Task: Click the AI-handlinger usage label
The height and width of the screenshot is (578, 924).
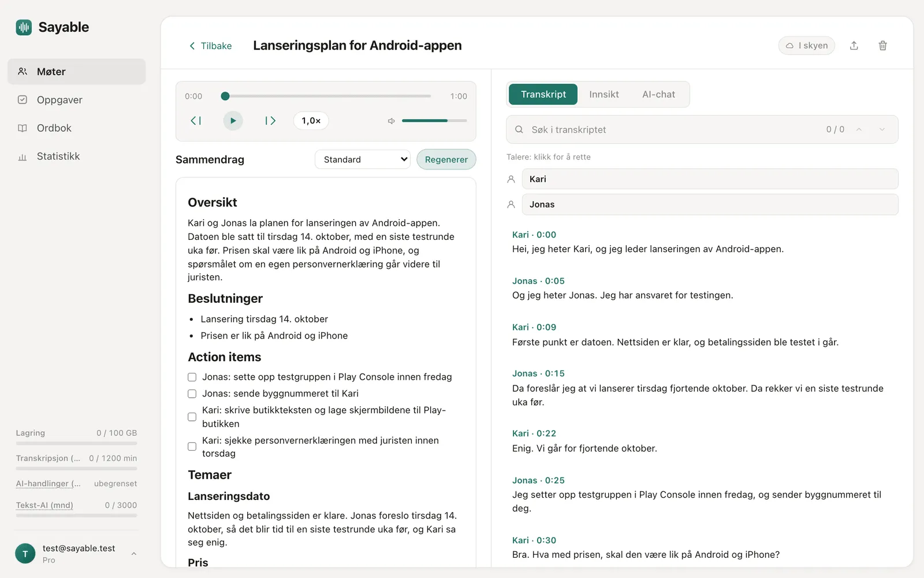Action: click(48, 484)
